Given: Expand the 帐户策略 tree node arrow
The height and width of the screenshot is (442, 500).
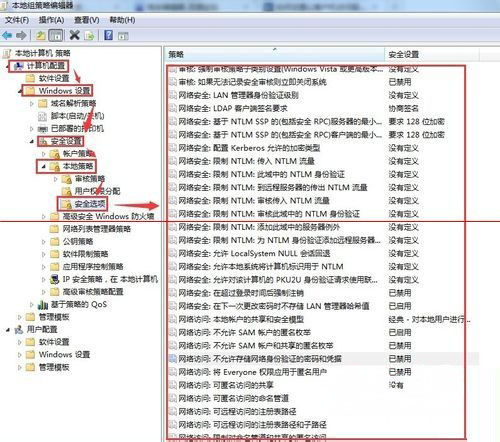Looking at the screenshot, I should pos(44,154).
